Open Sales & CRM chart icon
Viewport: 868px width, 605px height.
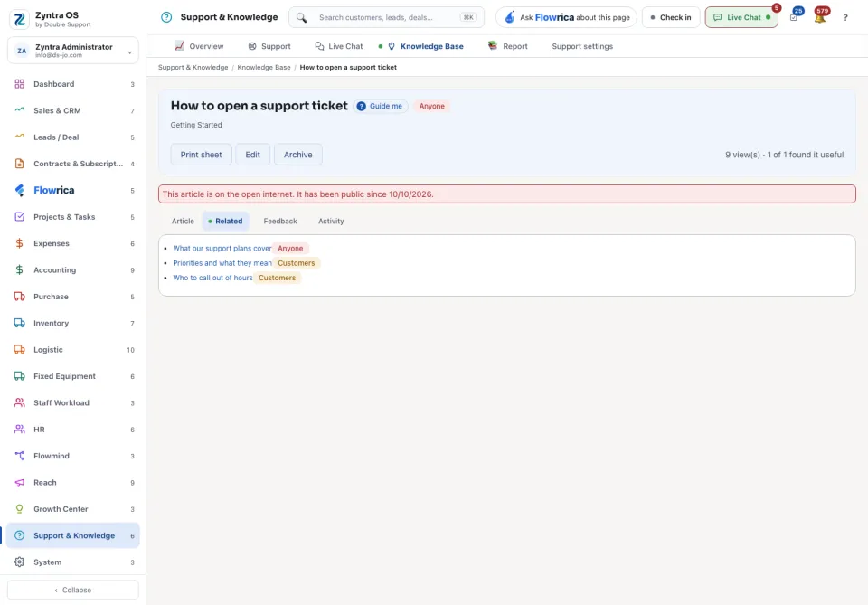tap(19, 110)
